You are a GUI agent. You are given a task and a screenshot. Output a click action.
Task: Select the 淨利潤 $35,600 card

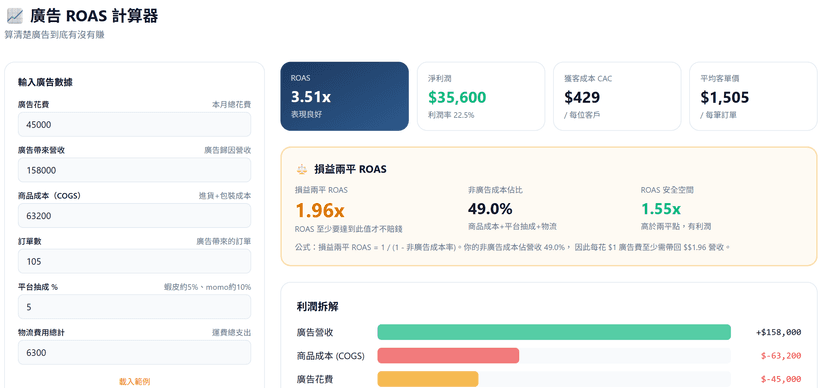click(x=481, y=96)
